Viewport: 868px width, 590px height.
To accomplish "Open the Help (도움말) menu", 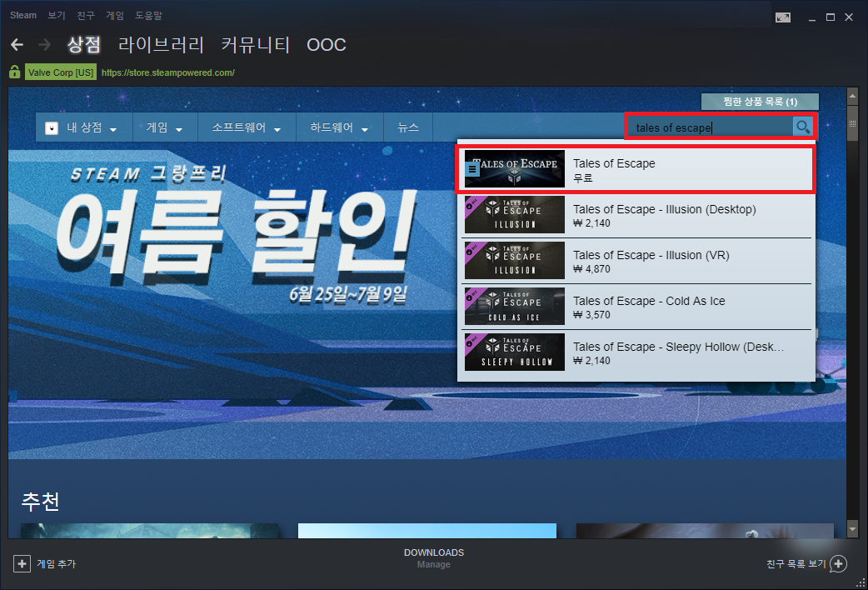I will [149, 15].
